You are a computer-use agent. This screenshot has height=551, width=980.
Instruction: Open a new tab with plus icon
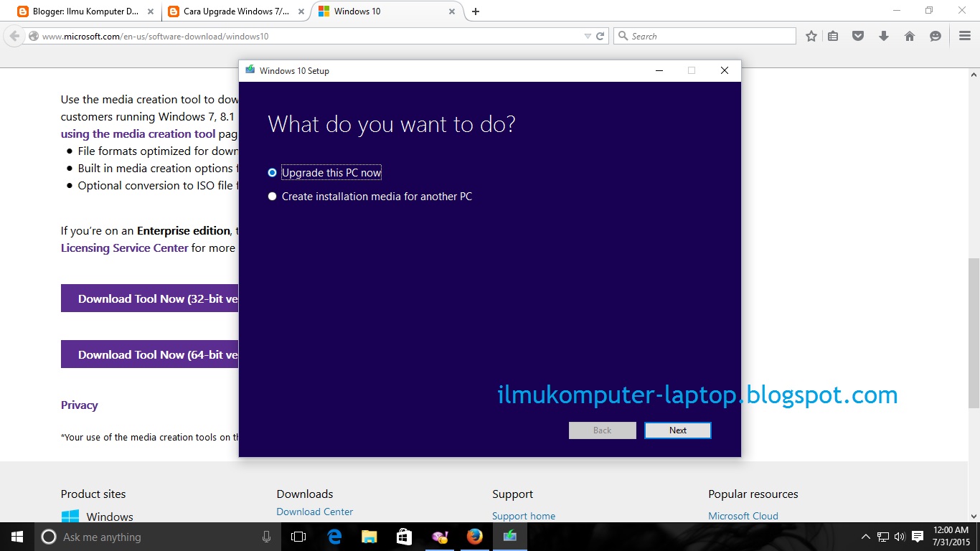476,11
